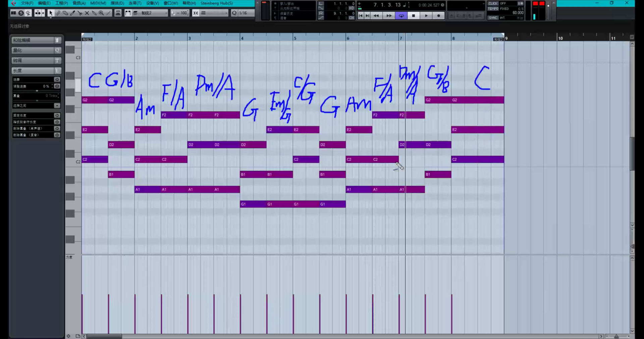The width and height of the screenshot is (644, 339).
Task: Expand the 和弦编辑 section
Action: pos(36,40)
